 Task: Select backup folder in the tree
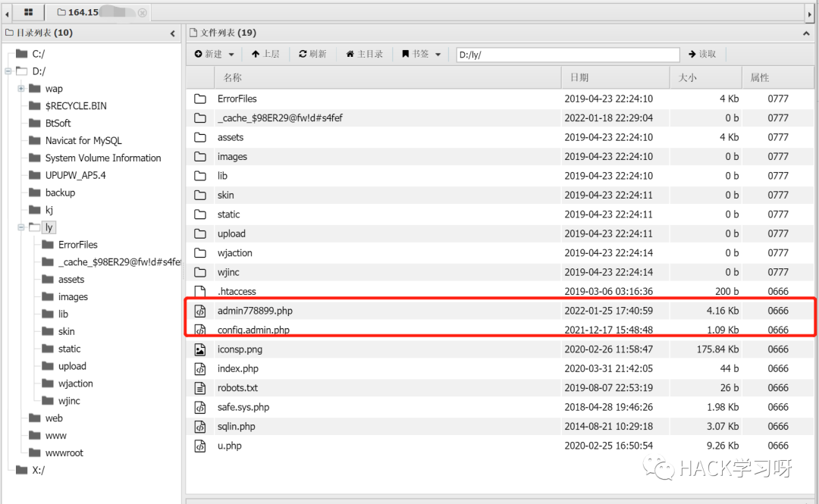[60, 193]
